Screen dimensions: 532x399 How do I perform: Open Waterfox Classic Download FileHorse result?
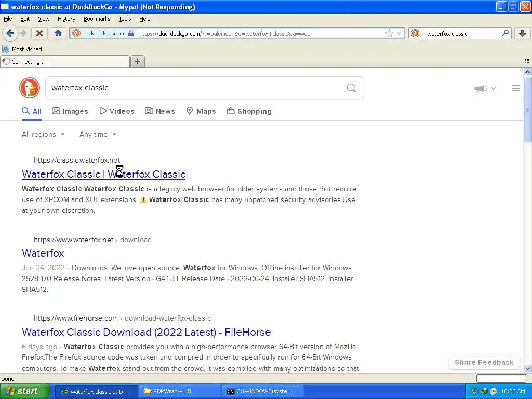coord(146,332)
